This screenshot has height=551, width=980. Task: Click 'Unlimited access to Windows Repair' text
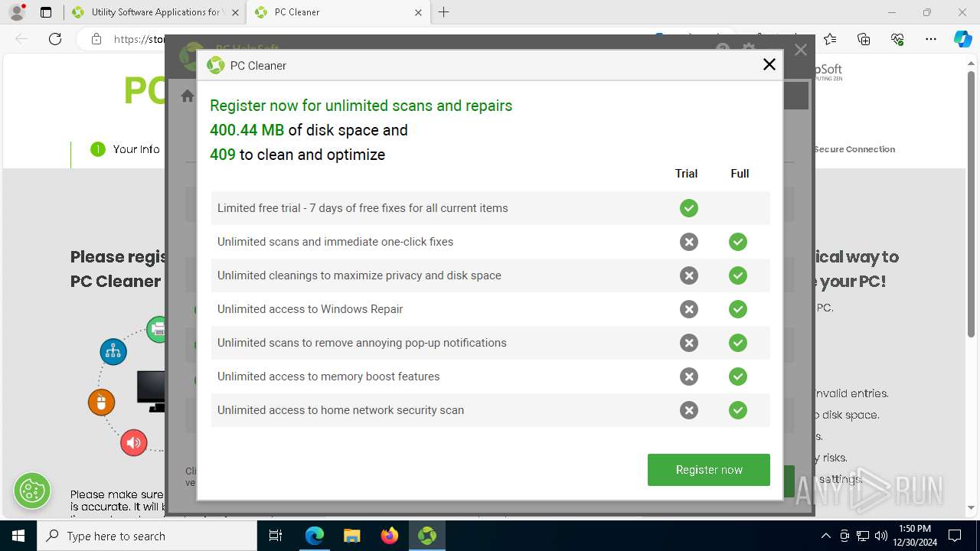(310, 309)
